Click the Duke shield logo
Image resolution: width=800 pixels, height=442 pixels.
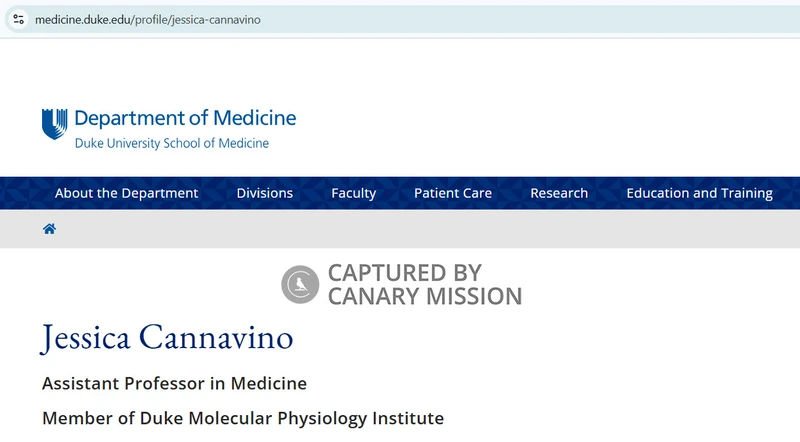54,123
